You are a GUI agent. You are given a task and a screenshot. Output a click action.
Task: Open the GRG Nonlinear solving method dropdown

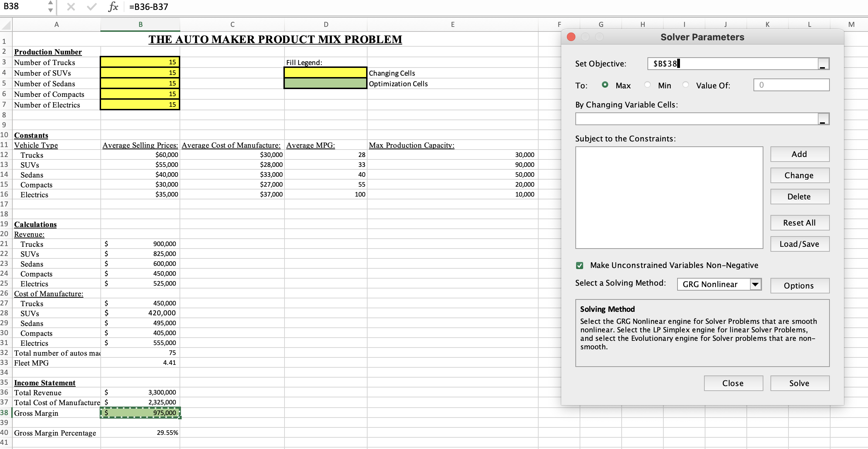tap(755, 284)
